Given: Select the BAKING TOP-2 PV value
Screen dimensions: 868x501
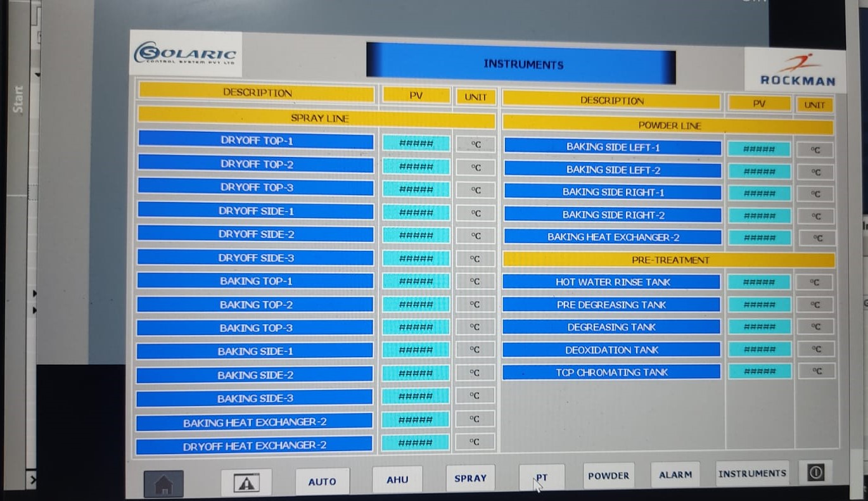Looking at the screenshot, I should pos(416,304).
